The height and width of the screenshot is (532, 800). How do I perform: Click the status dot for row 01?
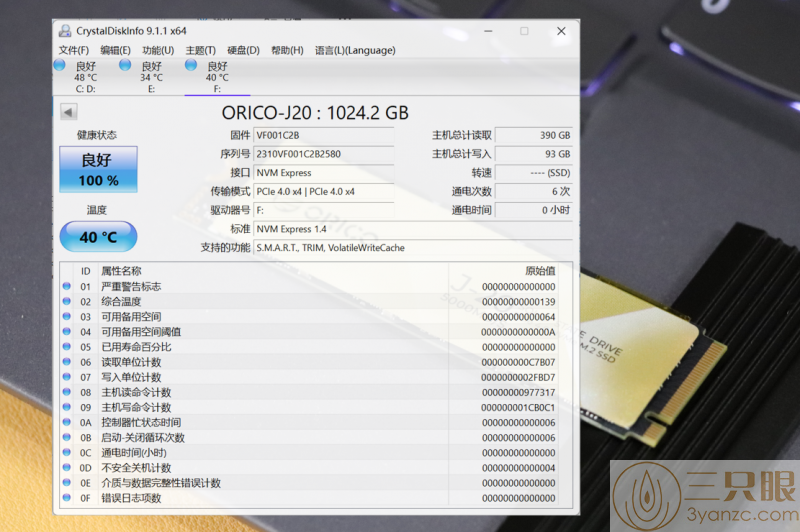pos(67,286)
